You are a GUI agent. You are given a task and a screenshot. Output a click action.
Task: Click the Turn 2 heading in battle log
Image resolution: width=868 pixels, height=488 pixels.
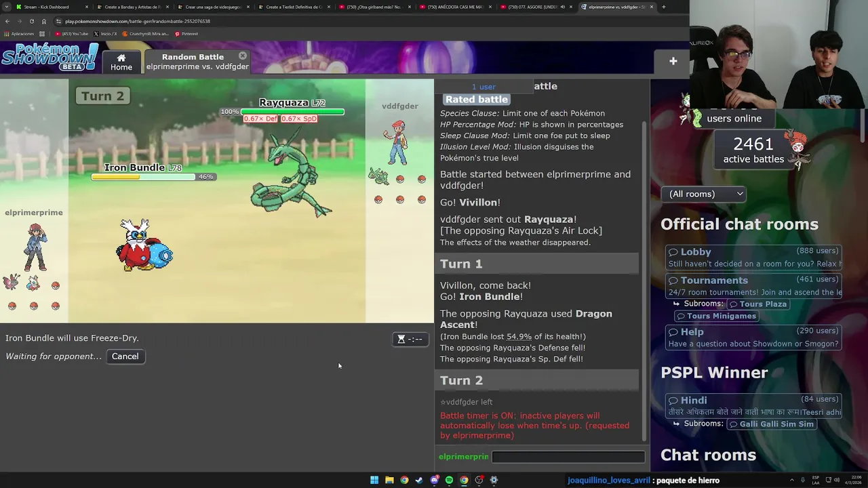tap(461, 380)
